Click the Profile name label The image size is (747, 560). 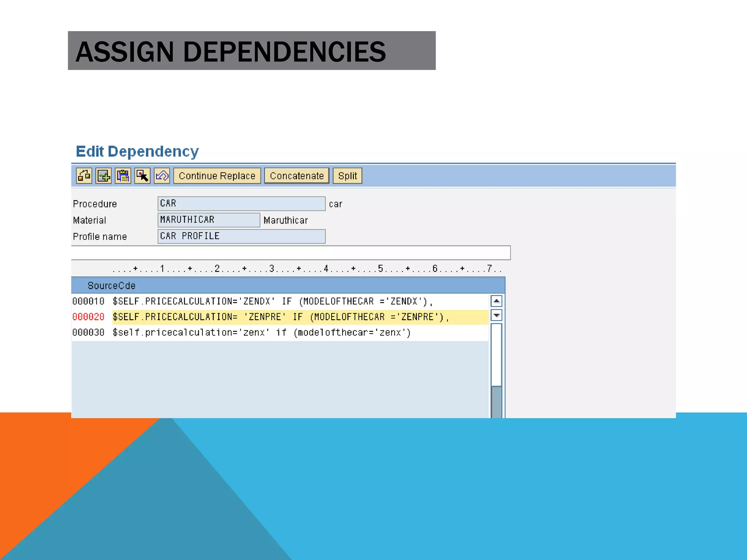pyautogui.click(x=100, y=237)
